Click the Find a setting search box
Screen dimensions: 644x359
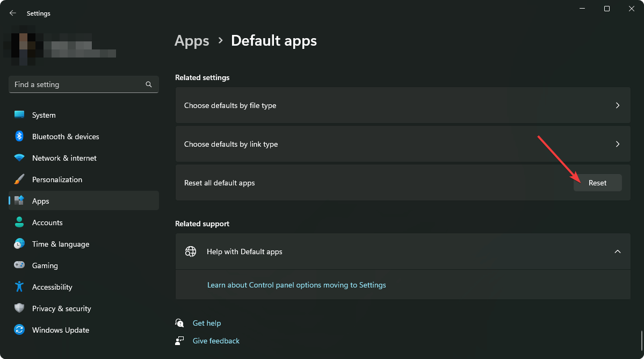click(x=78, y=84)
